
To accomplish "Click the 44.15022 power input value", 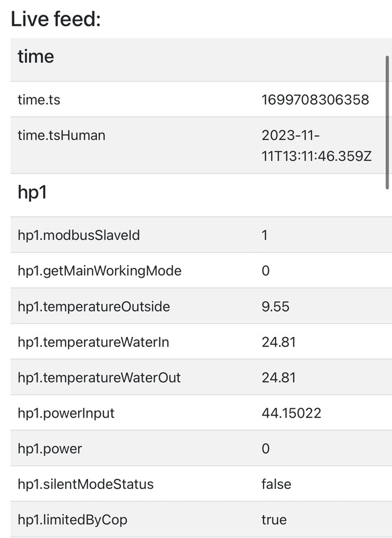I will 292,413.
